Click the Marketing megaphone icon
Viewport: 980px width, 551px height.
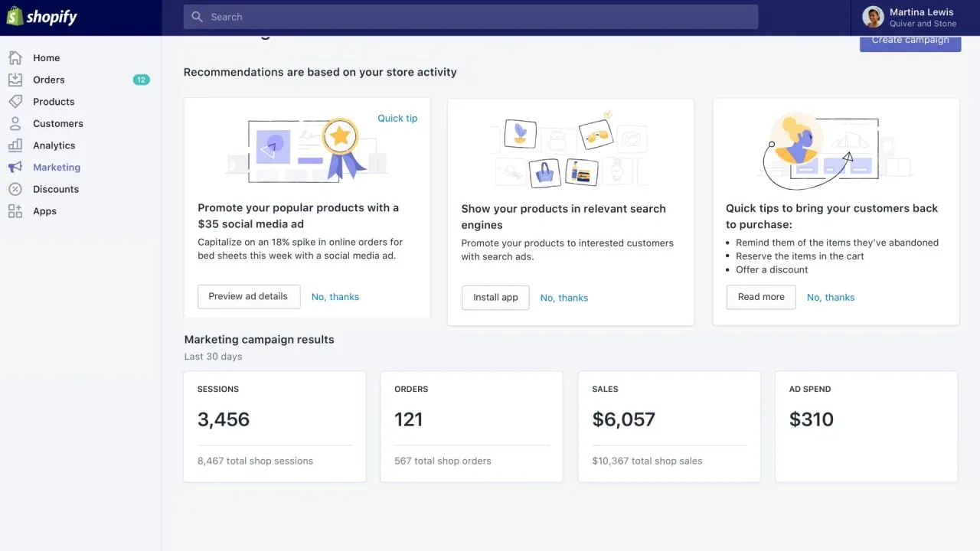point(16,167)
